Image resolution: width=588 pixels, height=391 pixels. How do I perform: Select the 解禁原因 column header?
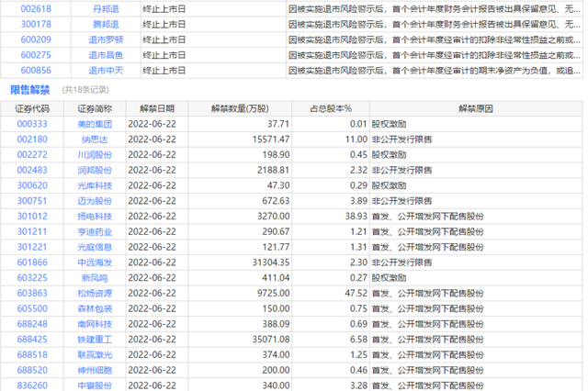(476, 108)
